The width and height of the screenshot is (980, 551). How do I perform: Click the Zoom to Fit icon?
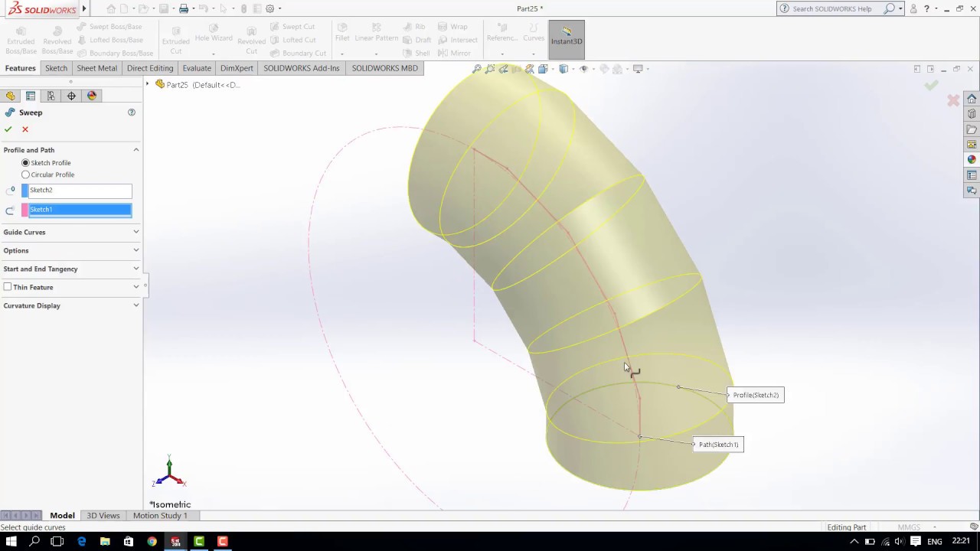[x=477, y=69]
